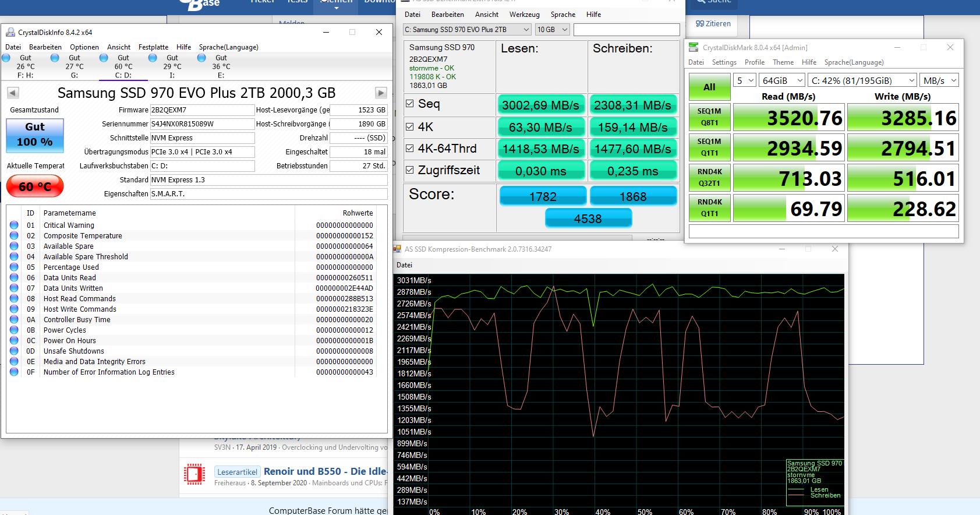Select the E: drive status icon
980x515 pixels.
(202, 58)
